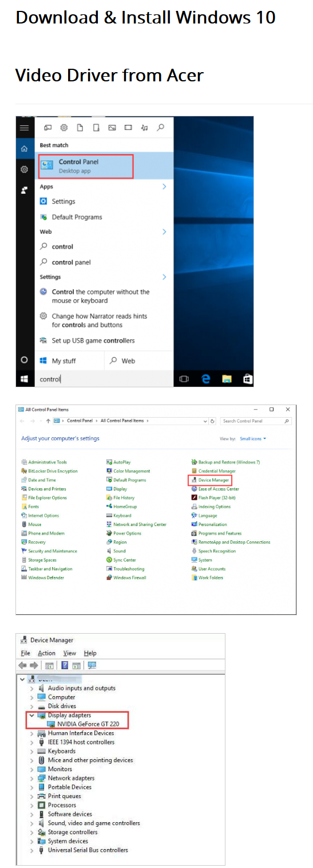Click the Windows Start button

25,379
